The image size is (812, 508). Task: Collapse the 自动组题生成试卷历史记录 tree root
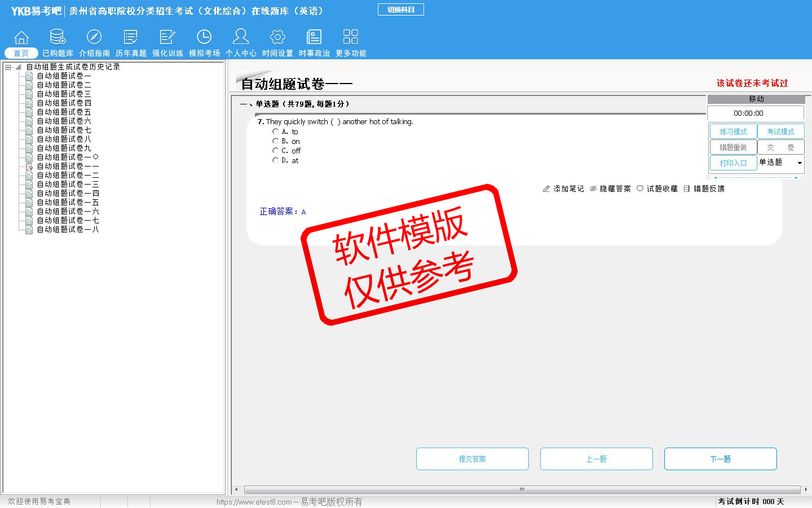(x=8, y=67)
